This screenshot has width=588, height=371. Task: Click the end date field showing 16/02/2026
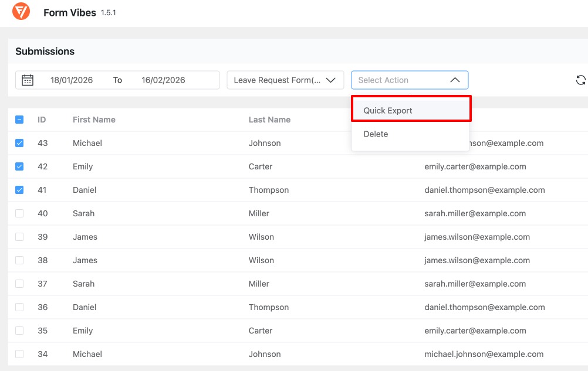[162, 80]
